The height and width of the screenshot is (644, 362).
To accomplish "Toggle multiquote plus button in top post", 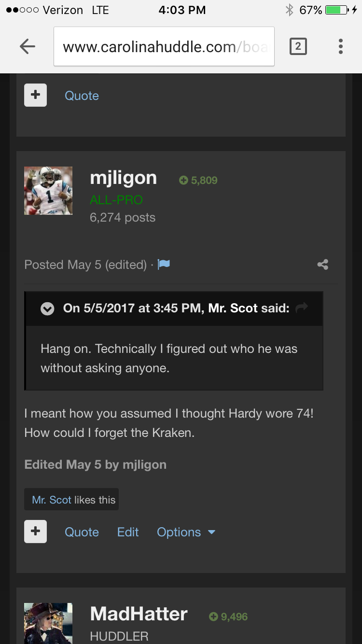I will click(36, 95).
